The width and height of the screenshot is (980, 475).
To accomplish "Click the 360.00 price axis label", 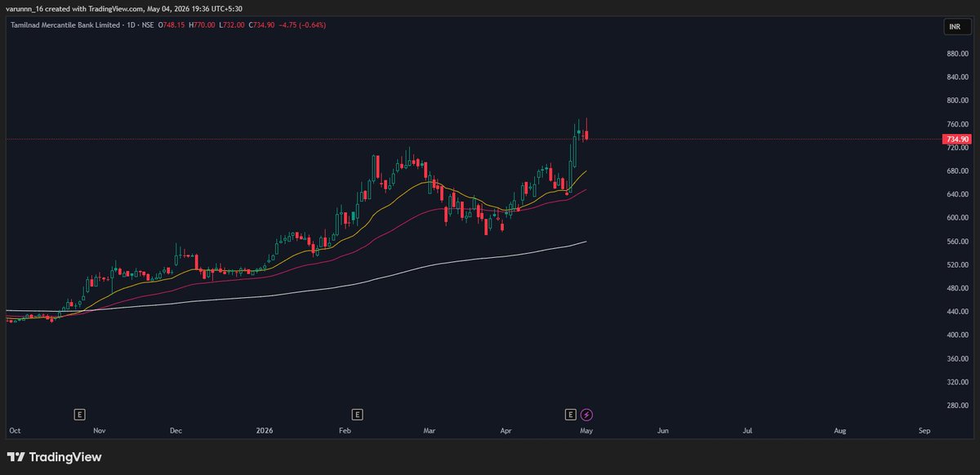I will click(x=957, y=360).
